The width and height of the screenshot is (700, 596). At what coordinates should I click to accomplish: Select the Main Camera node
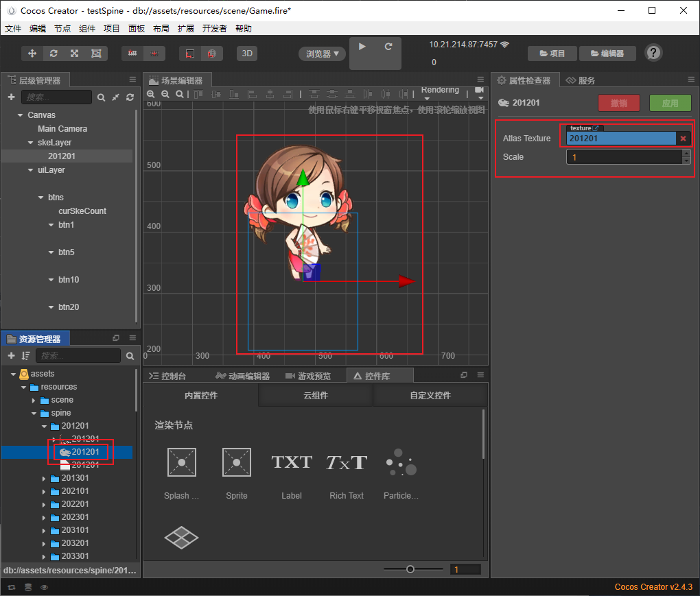pyautogui.click(x=62, y=129)
